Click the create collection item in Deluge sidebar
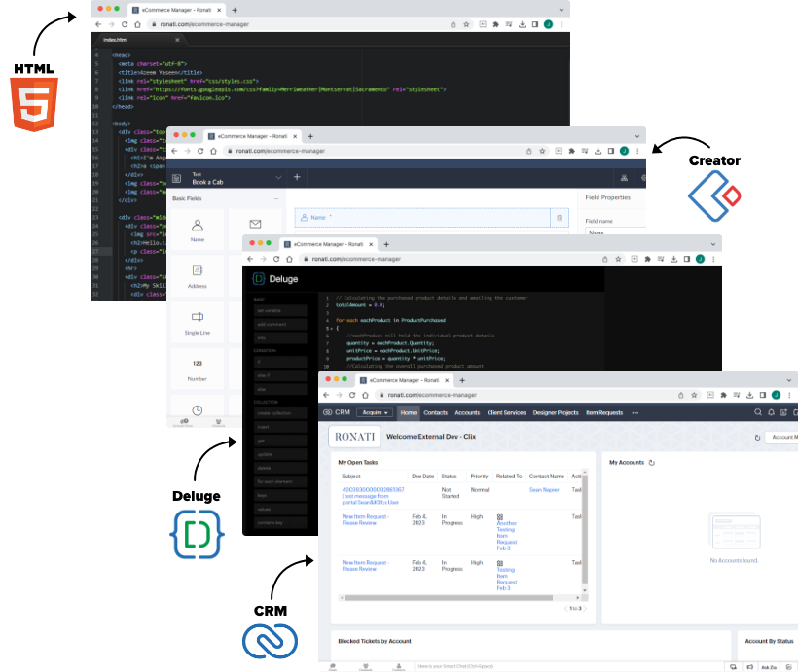Screen dimensions: 798x672 click(x=281, y=413)
